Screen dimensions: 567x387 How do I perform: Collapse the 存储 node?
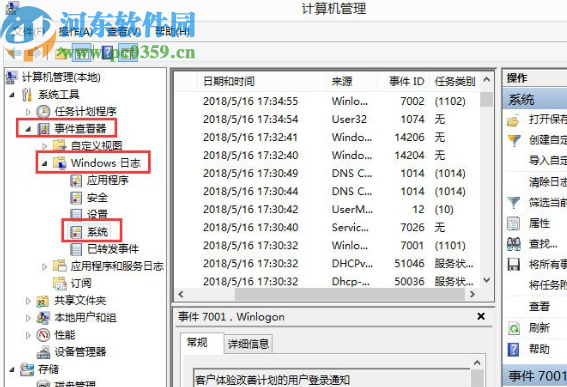point(12,370)
